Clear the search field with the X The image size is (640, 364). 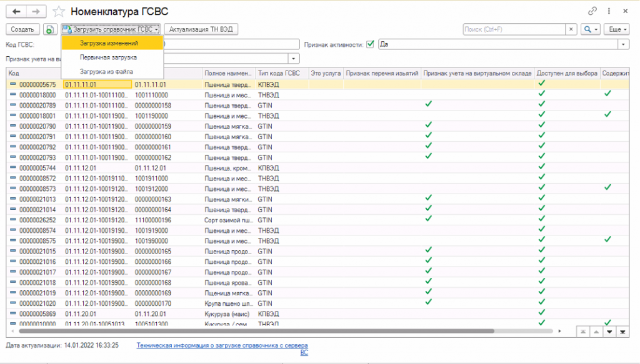[571, 29]
